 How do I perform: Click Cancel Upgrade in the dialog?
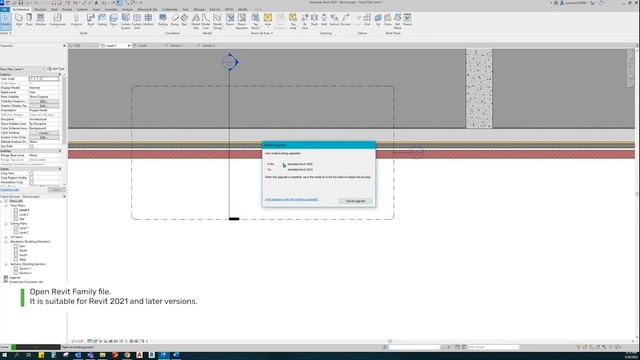356,201
